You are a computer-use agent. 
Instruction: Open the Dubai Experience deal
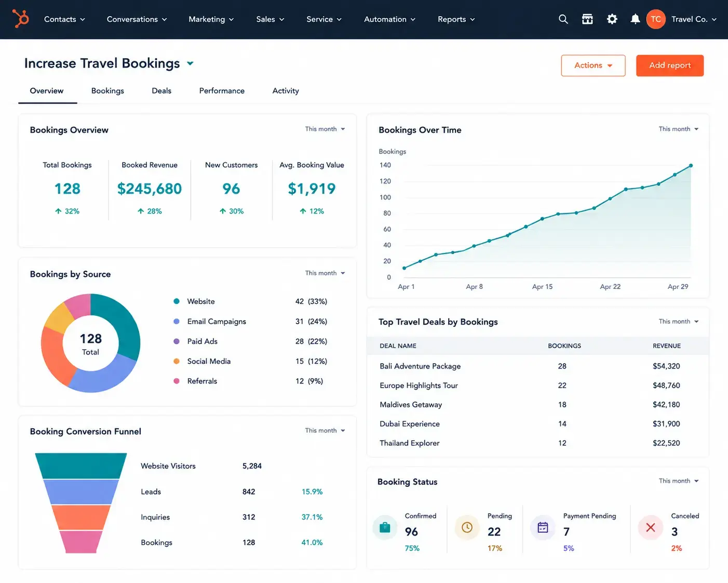pos(410,424)
